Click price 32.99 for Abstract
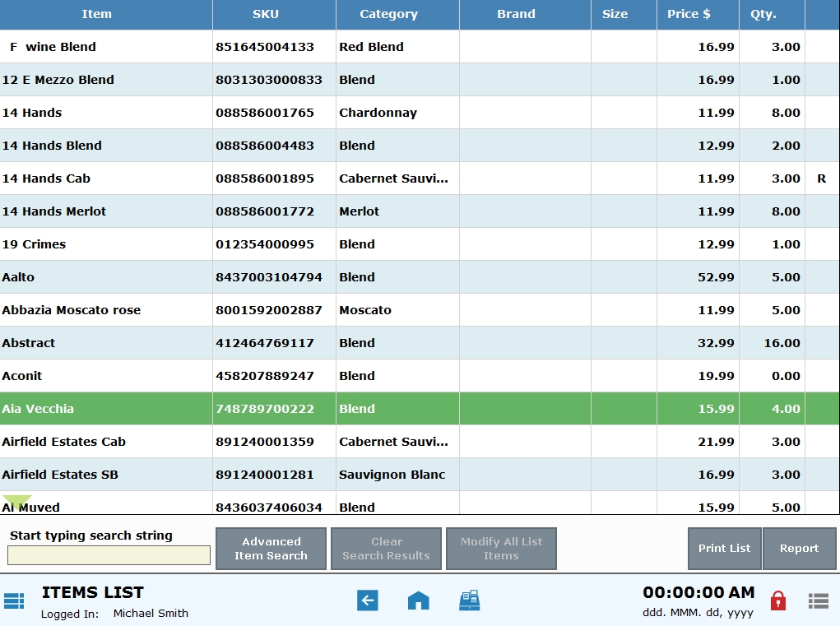The image size is (840, 626). (x=716, y=343)
